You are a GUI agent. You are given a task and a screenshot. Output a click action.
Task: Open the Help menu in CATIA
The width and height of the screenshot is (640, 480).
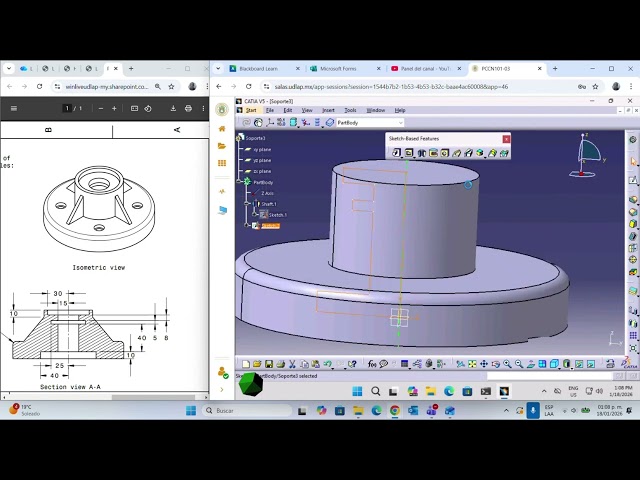[400, 110]
